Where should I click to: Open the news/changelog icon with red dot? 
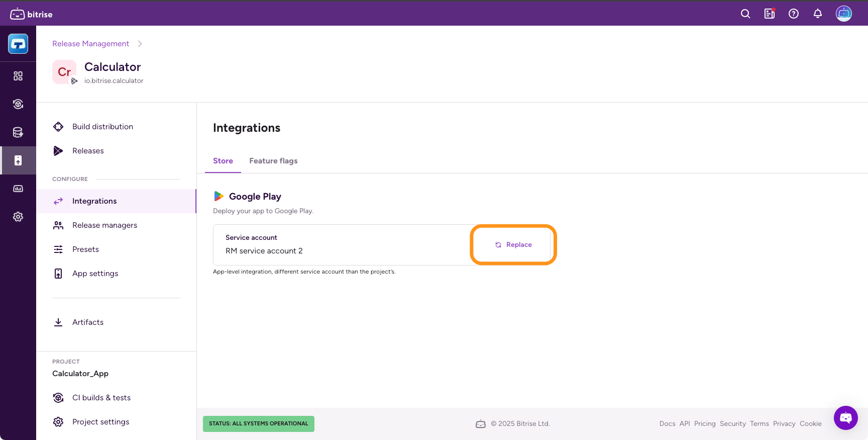(770, 14)
